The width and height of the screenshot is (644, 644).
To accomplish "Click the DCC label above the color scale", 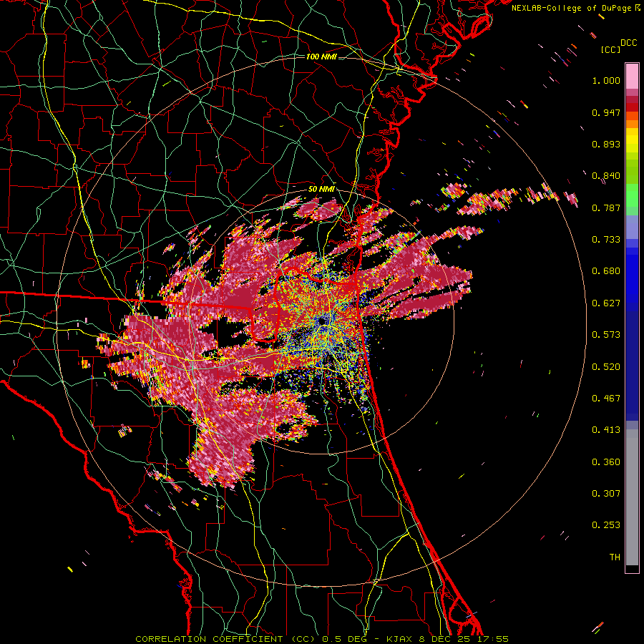I will click(x=628, y=43).
